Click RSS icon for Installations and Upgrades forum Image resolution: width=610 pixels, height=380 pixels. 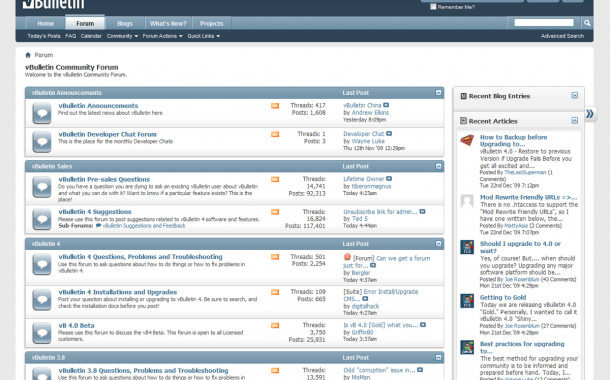(275, 292)
